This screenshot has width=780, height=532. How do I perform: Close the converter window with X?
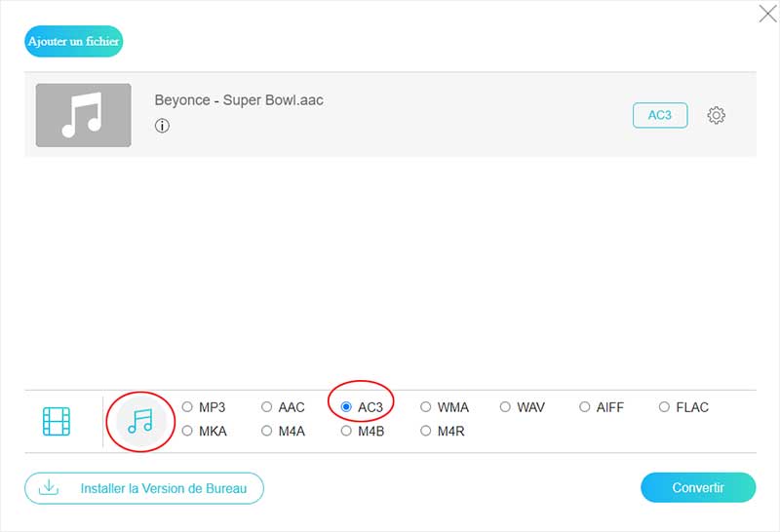[x=767, y=14]
